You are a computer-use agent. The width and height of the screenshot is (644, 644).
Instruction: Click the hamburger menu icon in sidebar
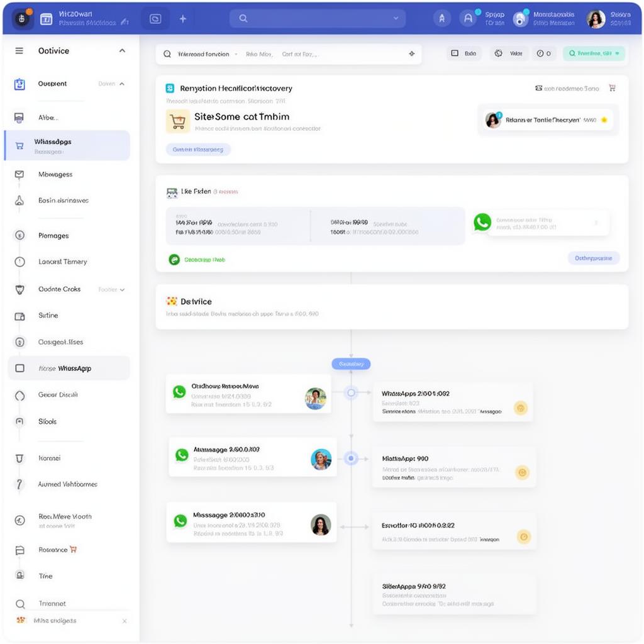tap(19, 51)
